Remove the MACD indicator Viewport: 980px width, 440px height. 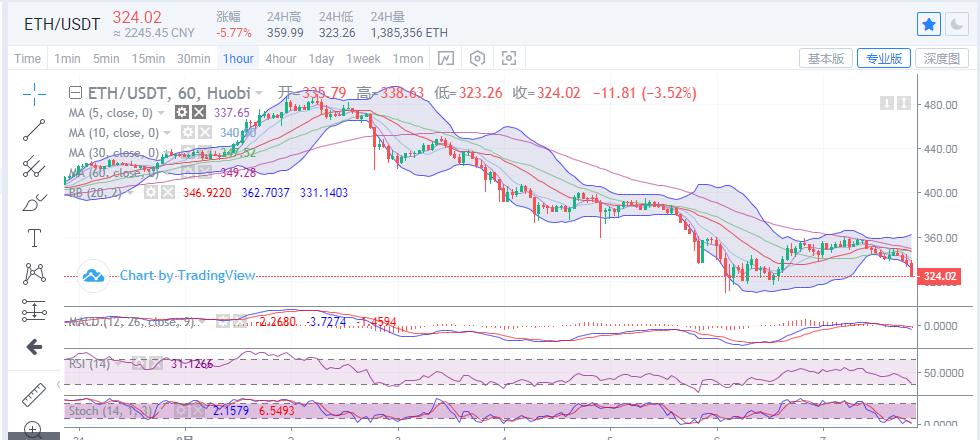click(239, 322)
